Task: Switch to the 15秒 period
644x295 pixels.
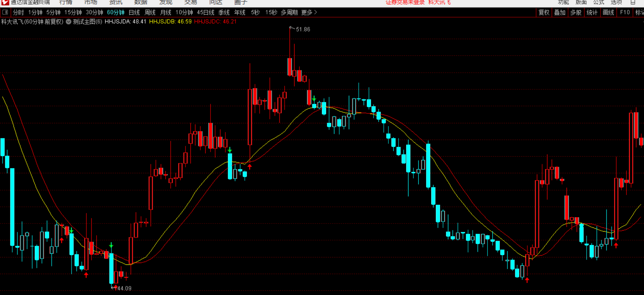Action: [x=271, y=12]
